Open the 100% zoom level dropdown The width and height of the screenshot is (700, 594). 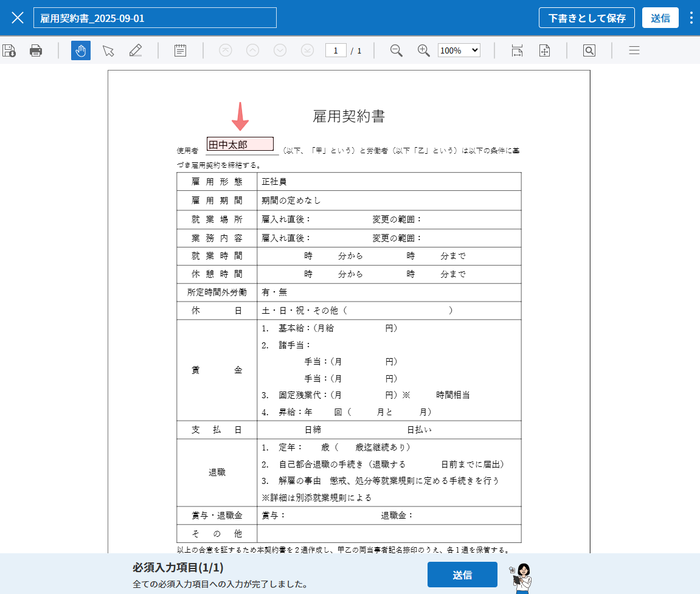(x=459, y=50)
